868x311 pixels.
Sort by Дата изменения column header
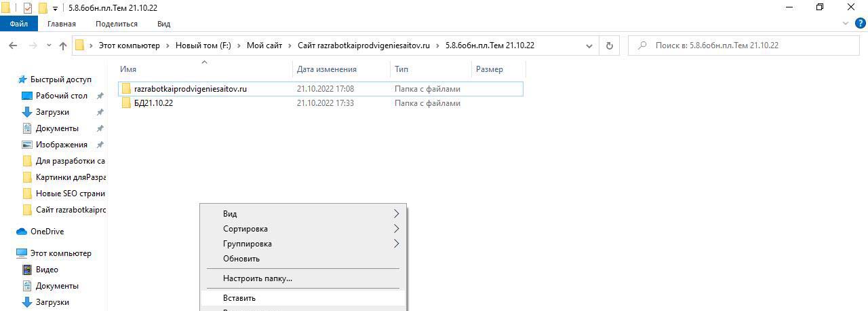point(327,69)
